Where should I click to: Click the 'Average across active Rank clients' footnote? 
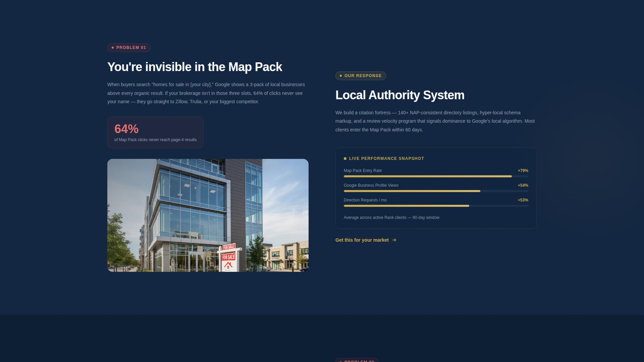[391, 217]
